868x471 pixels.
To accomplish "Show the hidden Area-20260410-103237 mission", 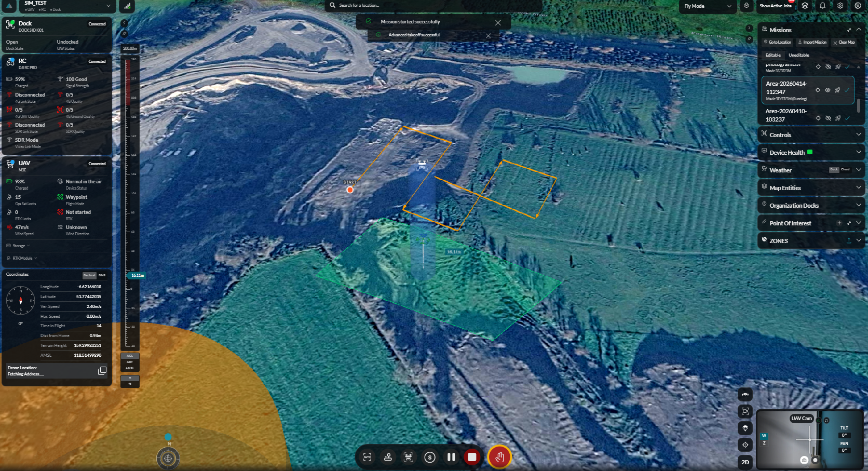I will (828, 118).
